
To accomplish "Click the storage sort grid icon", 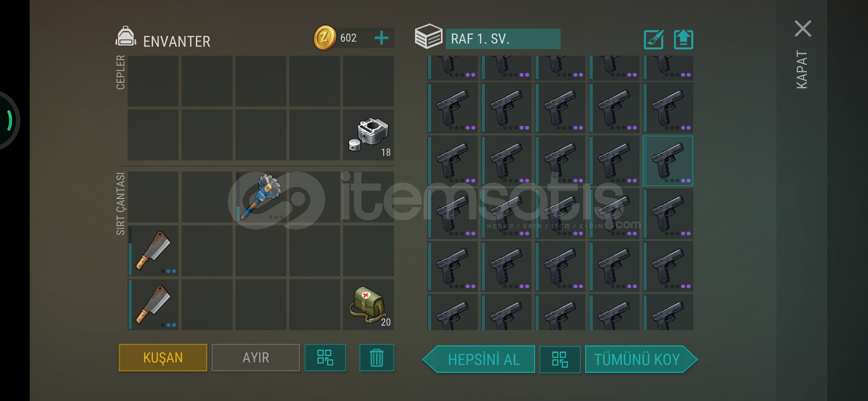I will click(560, 359).
